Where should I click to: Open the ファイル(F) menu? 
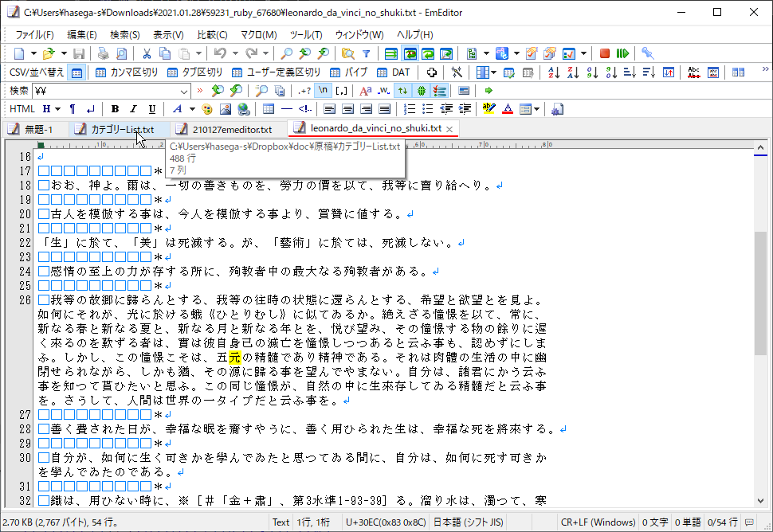point(34,34)
